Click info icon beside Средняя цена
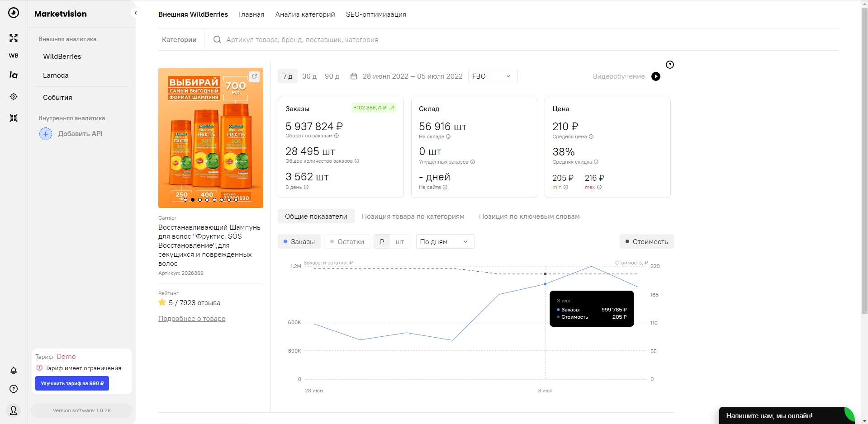 click(591, 137)
